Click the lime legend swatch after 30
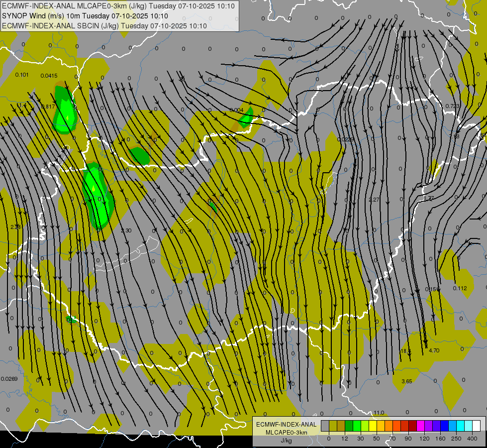Viewport: 487px width, 448px height. point(365,426)
